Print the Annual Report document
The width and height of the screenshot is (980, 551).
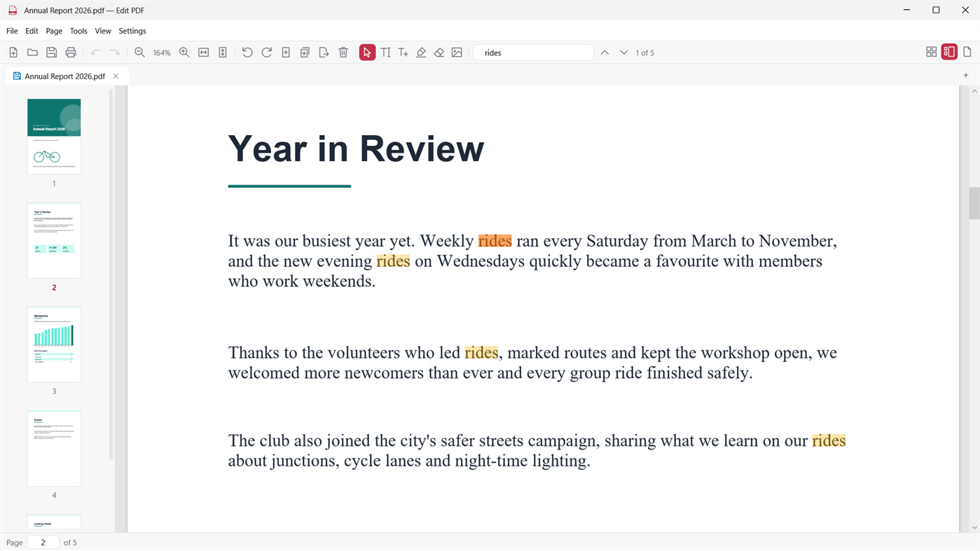point(71,53)
